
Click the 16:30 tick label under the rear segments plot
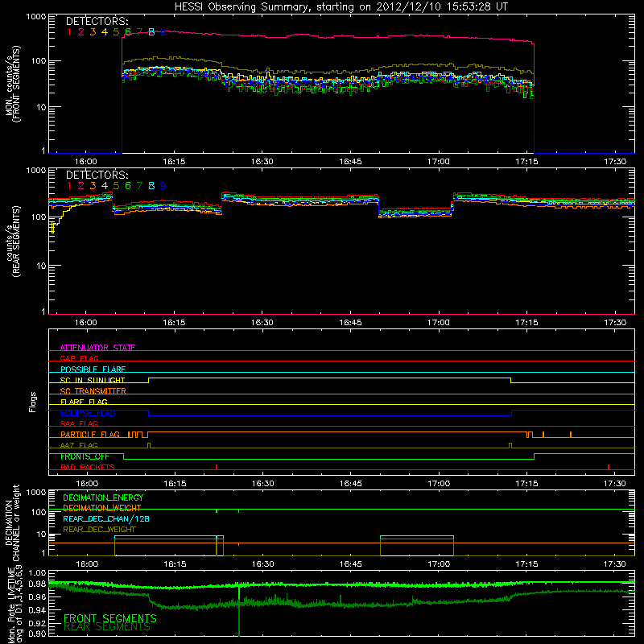[x=262, y=323]
